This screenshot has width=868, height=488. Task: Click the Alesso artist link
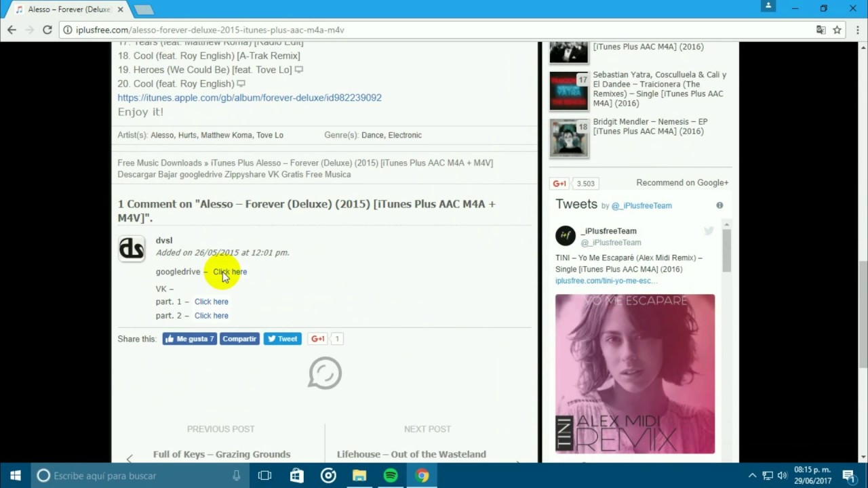pyautogui.click(x=162, y=135)
